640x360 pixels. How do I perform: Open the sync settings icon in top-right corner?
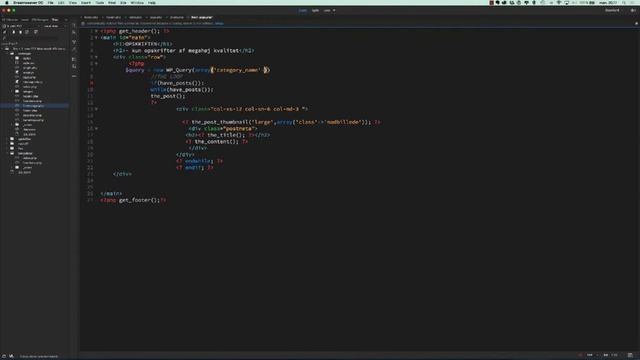coord(633,10)
